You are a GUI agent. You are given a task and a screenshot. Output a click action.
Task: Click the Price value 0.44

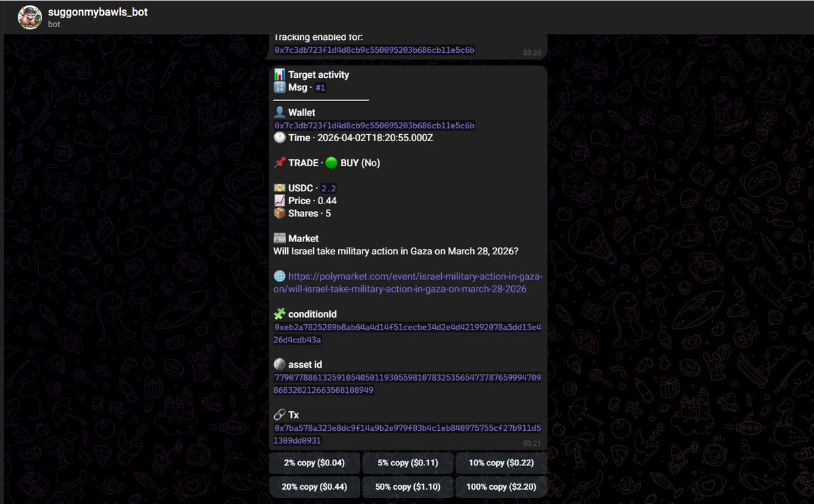coord(327,201)
